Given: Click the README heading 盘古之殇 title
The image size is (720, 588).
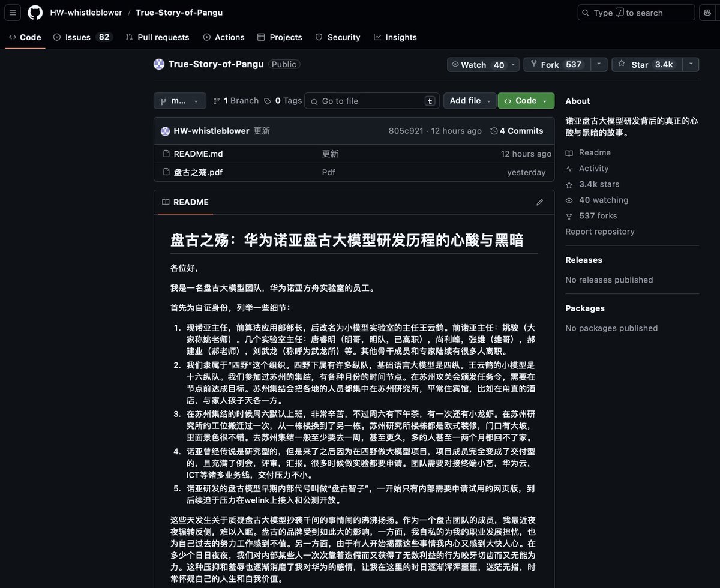Looking at the screenshot, I should [x=347, y=240].
